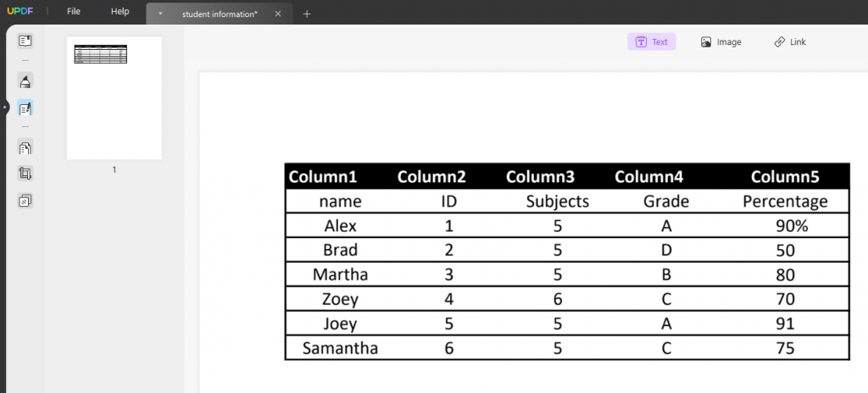
Task: Open the Watermark and background tool icon
Action: pos(25,201)
